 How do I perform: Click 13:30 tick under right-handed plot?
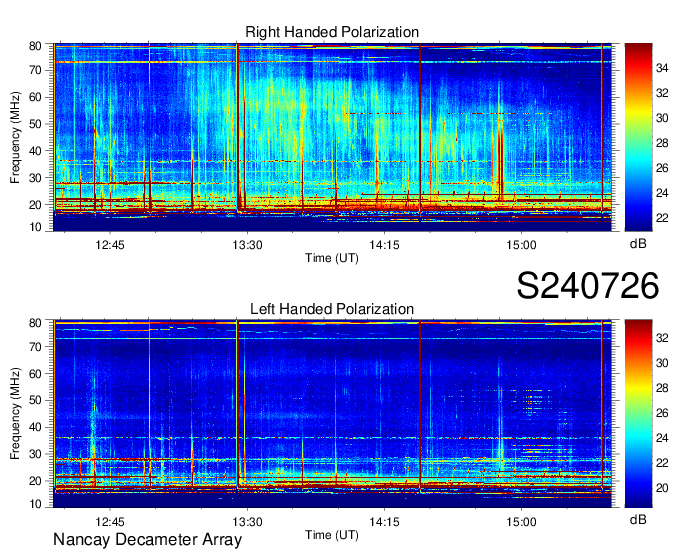[247, 245]
